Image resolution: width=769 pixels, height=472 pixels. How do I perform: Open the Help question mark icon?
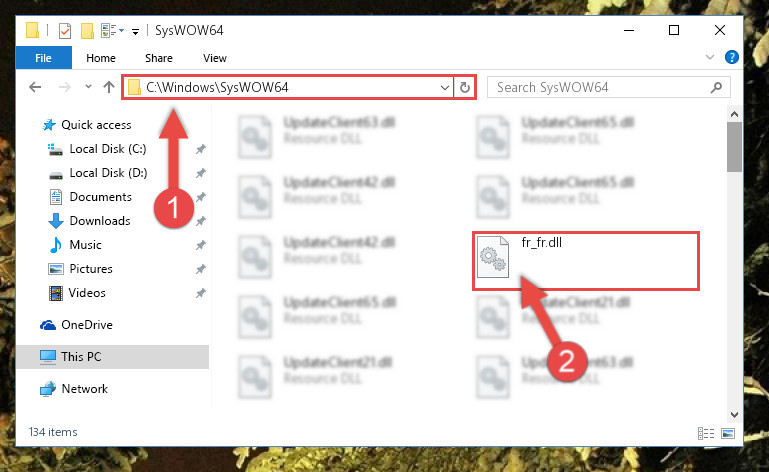731,57
